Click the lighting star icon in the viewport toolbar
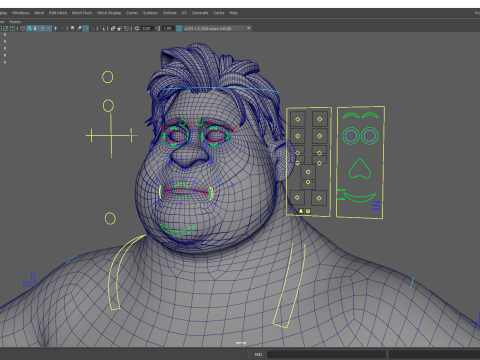 click(x=55, y=28)
